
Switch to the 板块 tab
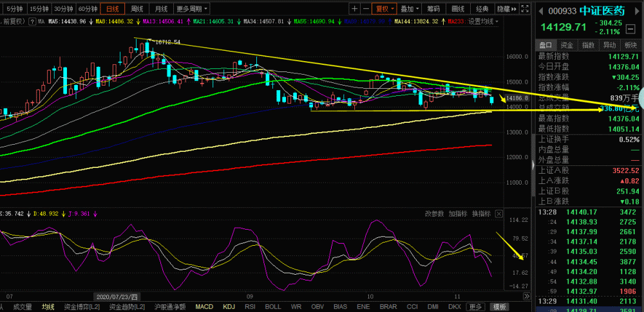tap(630, 45)
